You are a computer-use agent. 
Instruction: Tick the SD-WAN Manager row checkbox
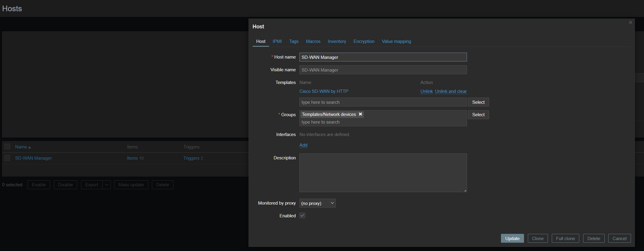click(7, 158)
